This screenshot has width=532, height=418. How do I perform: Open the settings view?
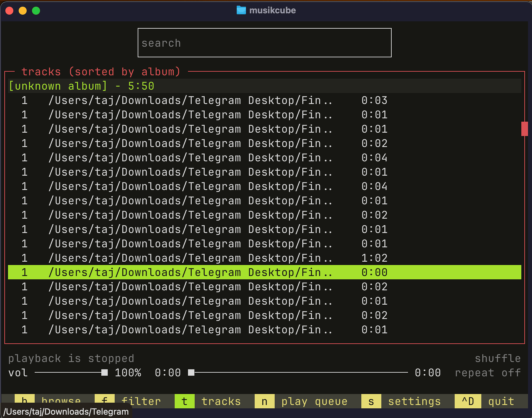click(414, 401)
